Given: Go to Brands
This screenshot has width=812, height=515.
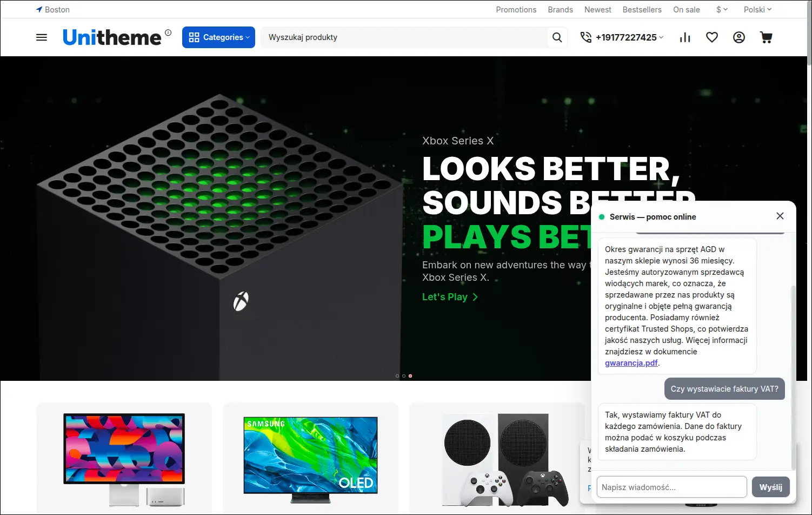Looking at the screenshot, I should point(561,10).
